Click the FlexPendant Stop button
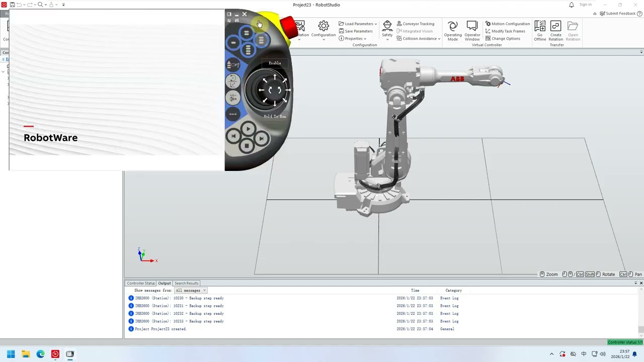The image size is (644, 362). click(x=247, y=146)
